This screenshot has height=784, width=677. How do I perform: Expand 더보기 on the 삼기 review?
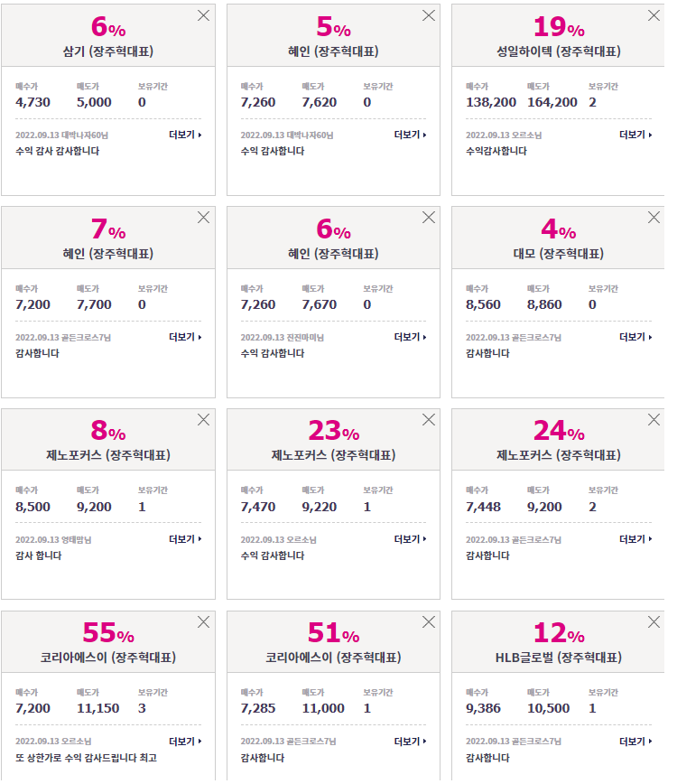coord(185,135)
